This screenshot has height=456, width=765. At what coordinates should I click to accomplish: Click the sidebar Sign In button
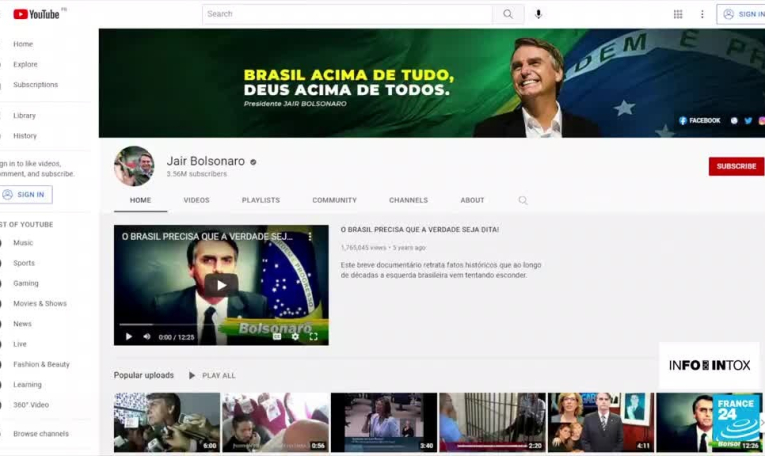pos(25,195)
